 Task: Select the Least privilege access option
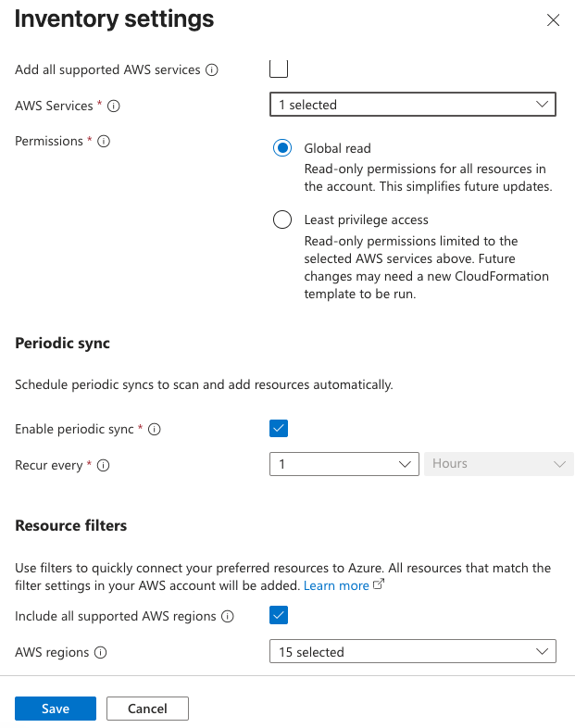click(282, 220)
